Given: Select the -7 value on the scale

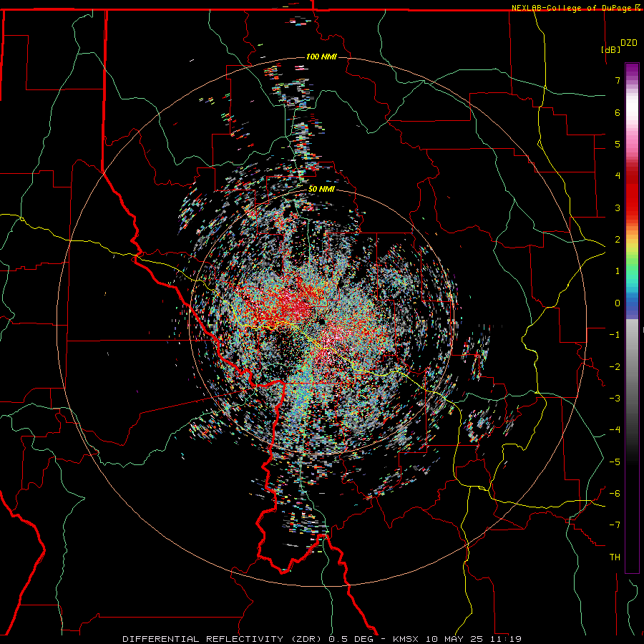Looking at the screenshot, I should pyautogui.click(x=615, y=525).
